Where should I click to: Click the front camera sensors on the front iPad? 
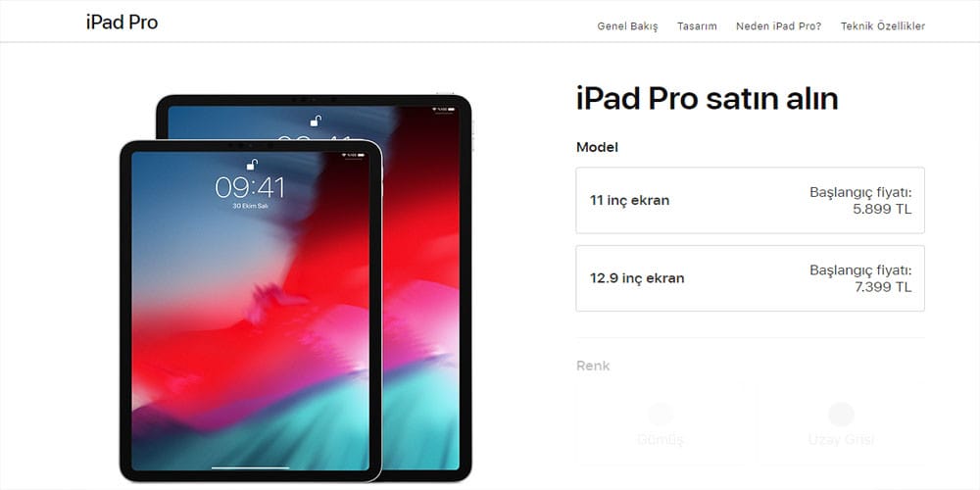(x=251, y=145)
